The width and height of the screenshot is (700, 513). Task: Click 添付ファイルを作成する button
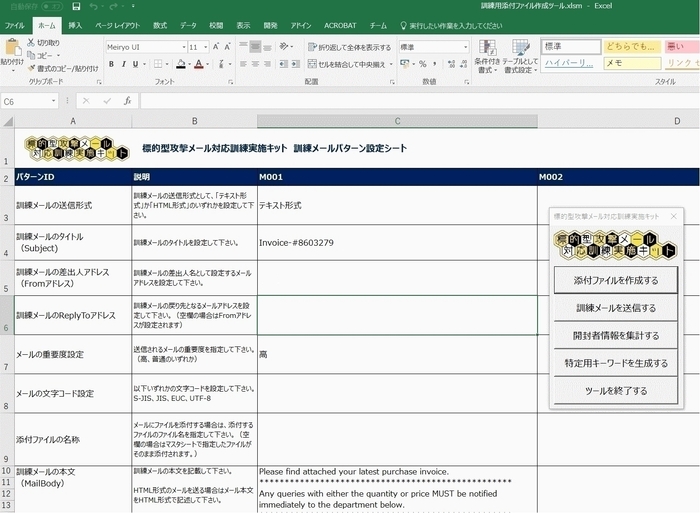tap(616, 281)
